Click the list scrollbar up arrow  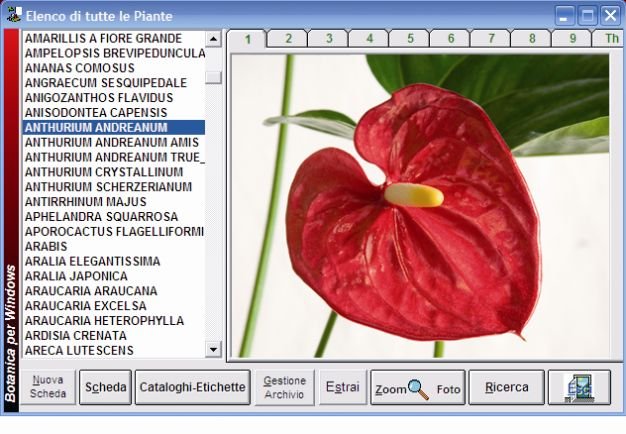tap(213, 39)
